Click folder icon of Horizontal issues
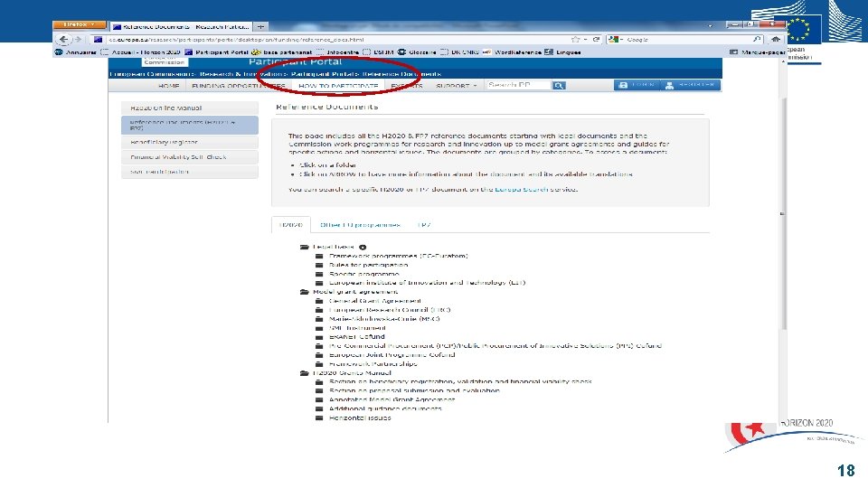The width and height of the screenshot is (868, 488). [319, 418]
